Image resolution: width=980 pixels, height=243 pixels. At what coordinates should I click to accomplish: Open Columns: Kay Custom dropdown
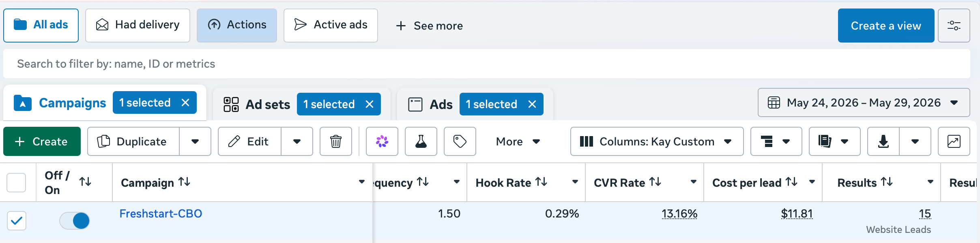pyautogui.click(x=657, y=141)
